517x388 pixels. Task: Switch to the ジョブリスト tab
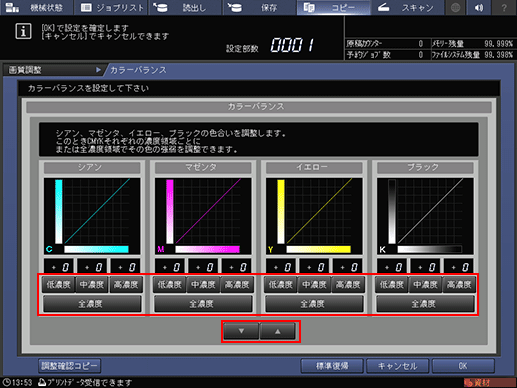pos(111,7)
